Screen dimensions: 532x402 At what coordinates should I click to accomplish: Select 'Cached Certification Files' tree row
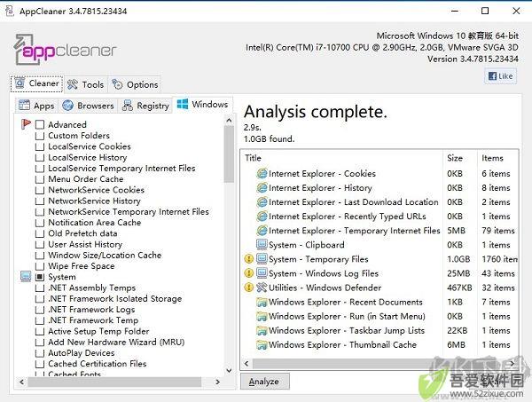(x=98, y=364)
